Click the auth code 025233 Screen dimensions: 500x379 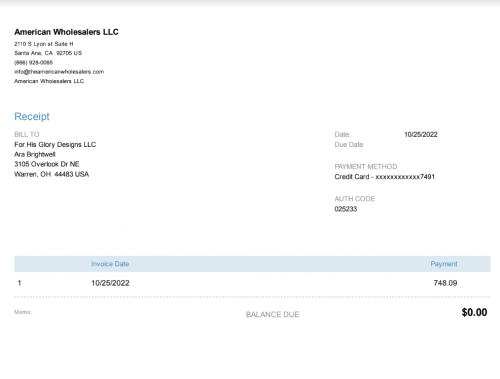[x=346, y=209]
